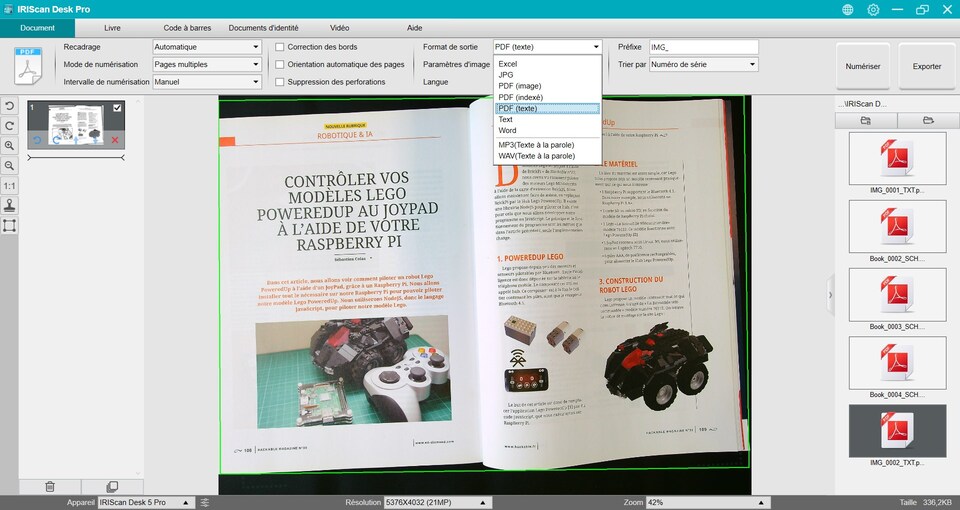The image size is (960, 510).
Task: Choose PDF (texte) in format list
Action: [547, 108]
